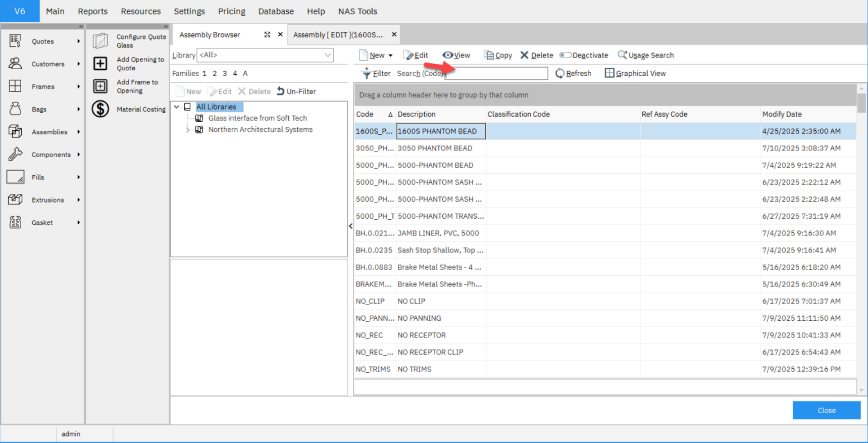Click the blue Close button
This screenshot has height=443, width=868.
[826, 410]
